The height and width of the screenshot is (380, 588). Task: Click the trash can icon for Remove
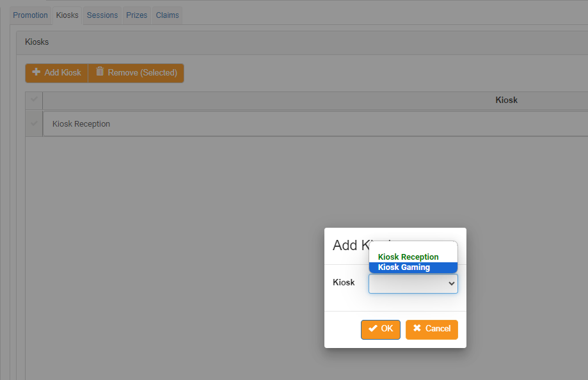pos(100,72)
